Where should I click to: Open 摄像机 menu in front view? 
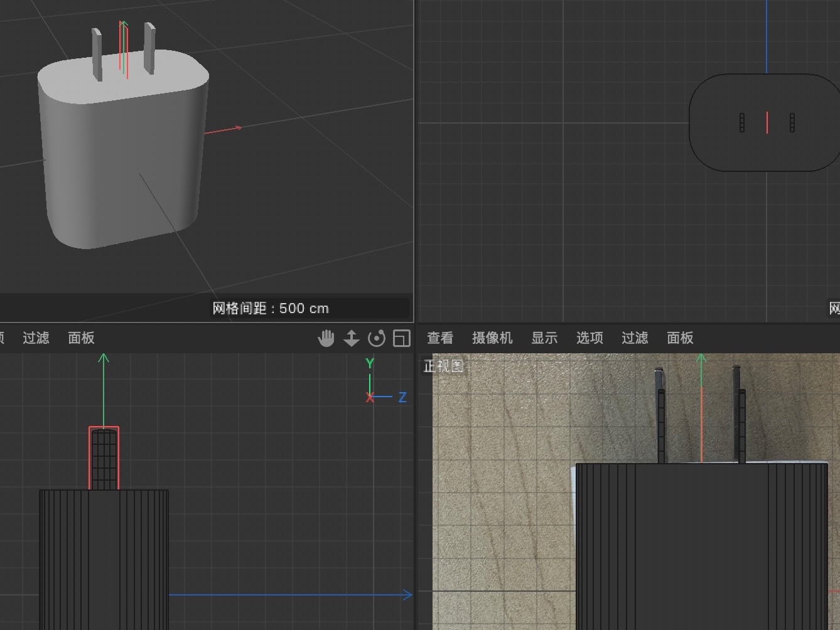tap(492, 338)
